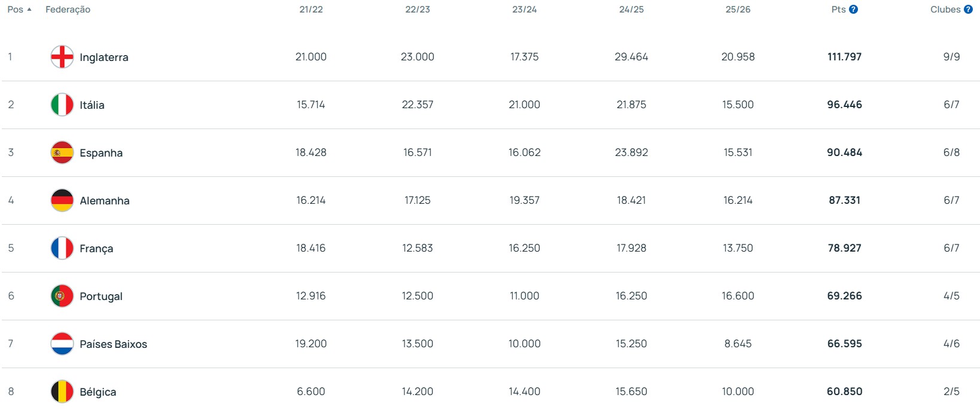
Task: Click the Spain flag icon
Action: [62, 152]
